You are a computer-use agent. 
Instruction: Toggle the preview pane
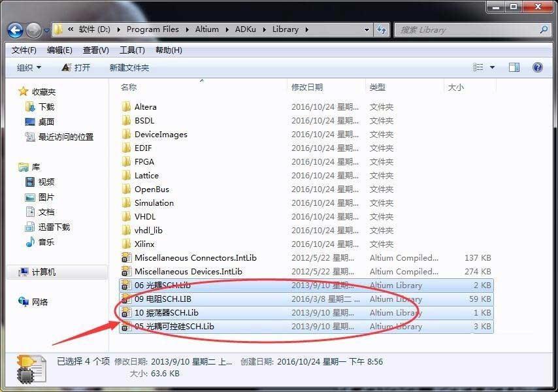514,67
